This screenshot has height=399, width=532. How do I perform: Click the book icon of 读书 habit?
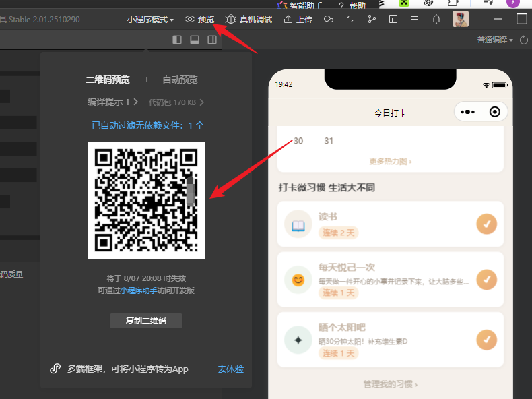pos(298,224)
